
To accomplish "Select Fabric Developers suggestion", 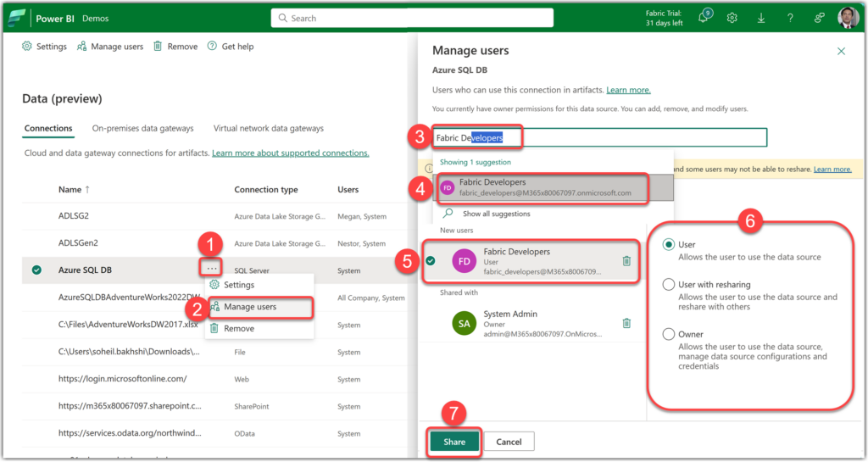I will (x=554, y=187).
